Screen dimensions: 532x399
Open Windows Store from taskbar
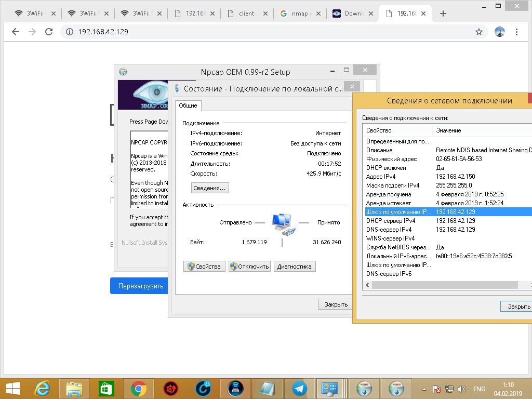(106, 389)
